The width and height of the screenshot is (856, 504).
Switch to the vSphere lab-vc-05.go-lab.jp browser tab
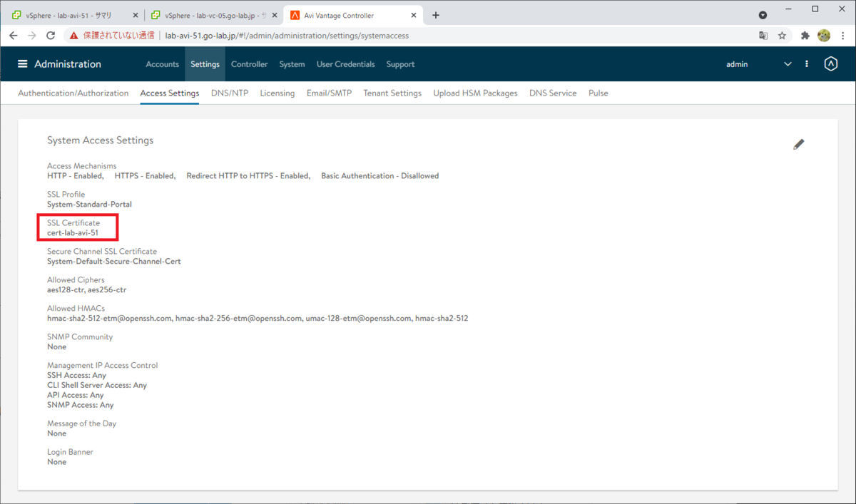click(x=213, y=15)
